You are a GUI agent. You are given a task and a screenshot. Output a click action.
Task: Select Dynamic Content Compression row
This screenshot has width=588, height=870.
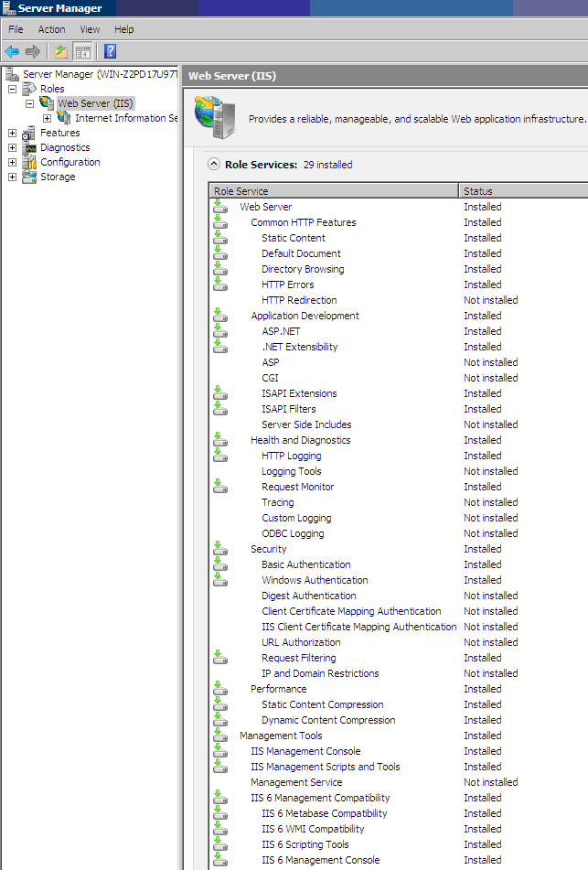pos(399,720)
